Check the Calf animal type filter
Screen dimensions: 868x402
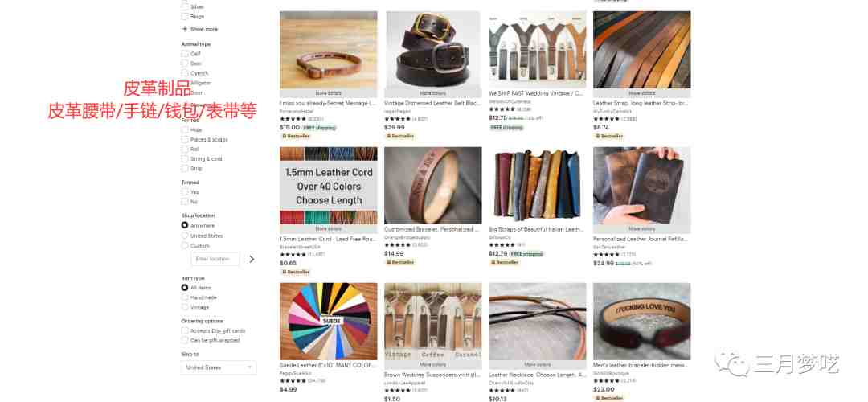[185, 54]
